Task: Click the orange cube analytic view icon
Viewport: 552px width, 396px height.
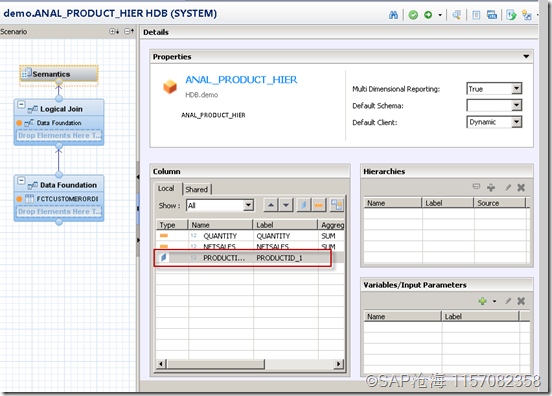Action: (170, 87)
